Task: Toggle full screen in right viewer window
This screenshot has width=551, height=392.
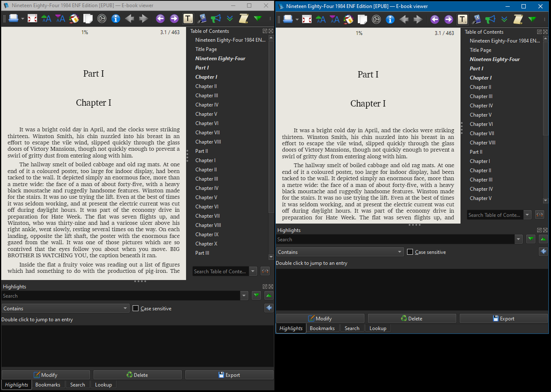Action: (x=307, y=19)
